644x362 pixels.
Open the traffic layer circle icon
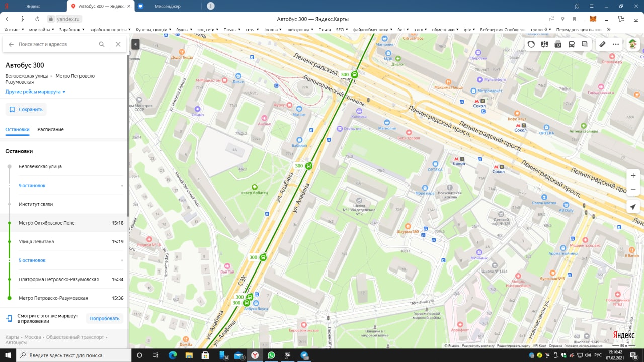531,44
